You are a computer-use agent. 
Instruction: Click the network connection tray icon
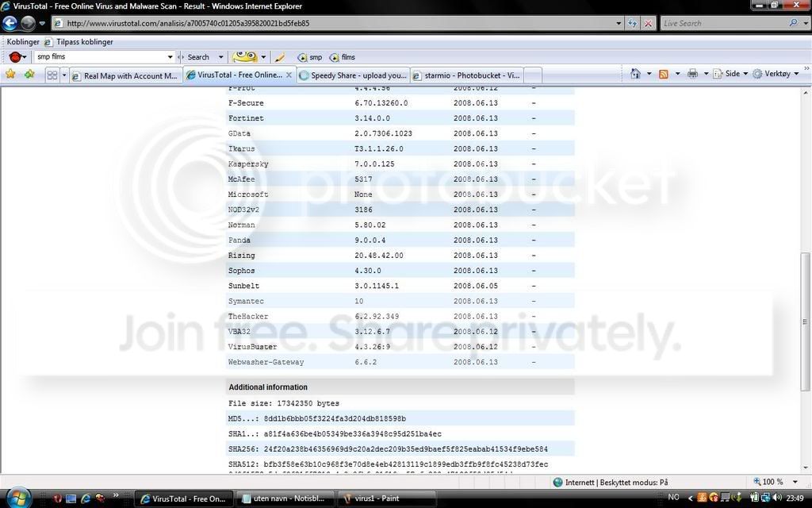coord(765,498)
